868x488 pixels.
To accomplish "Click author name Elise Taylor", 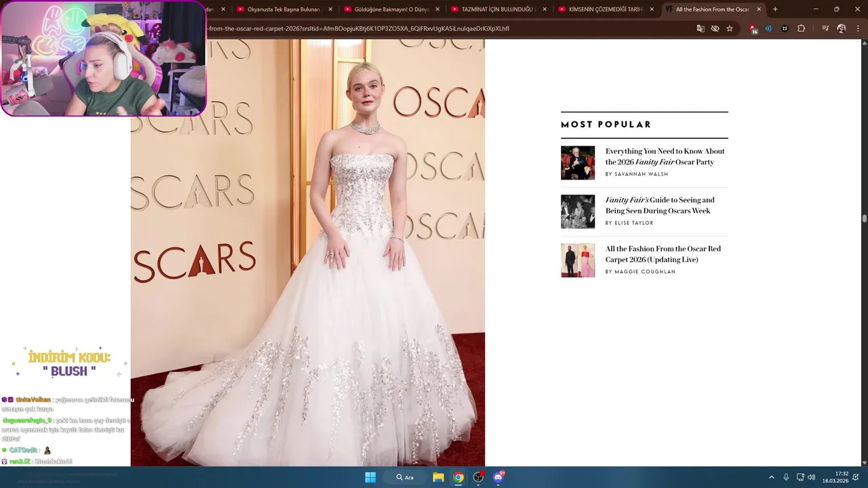I will pos(634,223).
